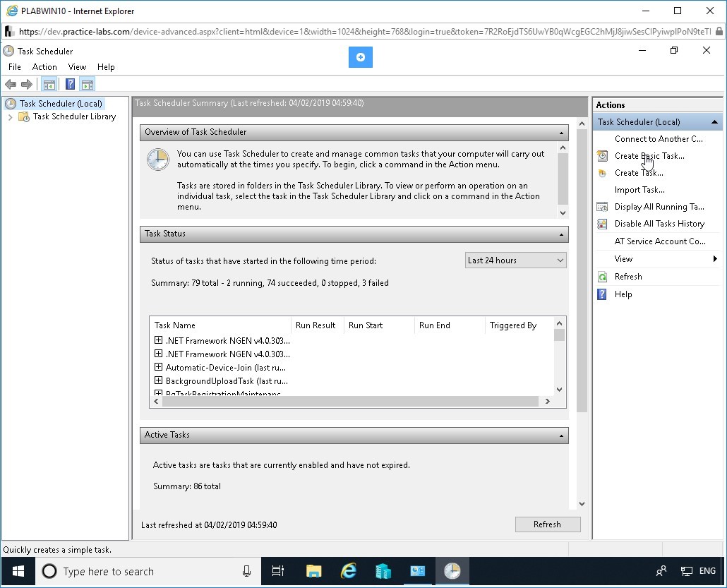Click the Run Result column header
The width and height of the screenshot is (727, 588).
(317, 325)
